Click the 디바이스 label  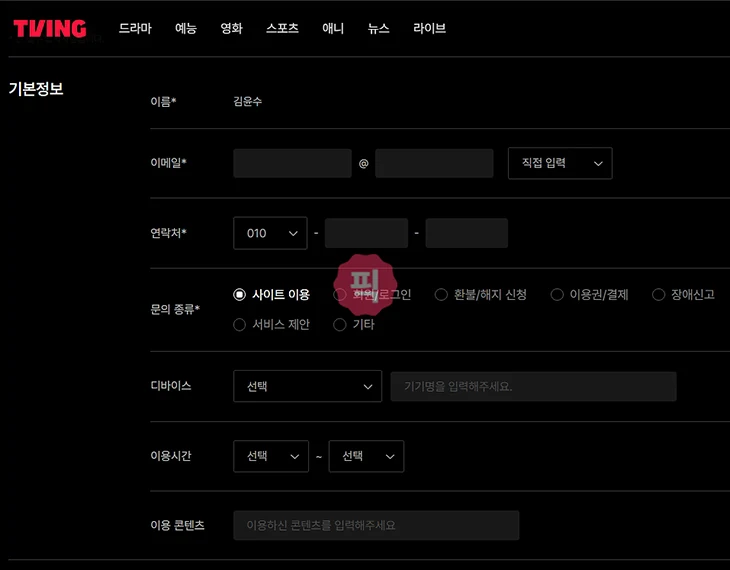[170, 386]
